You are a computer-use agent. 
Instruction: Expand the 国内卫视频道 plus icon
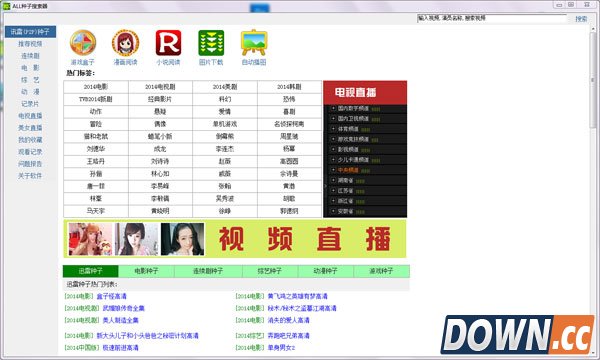click(333, 119)
